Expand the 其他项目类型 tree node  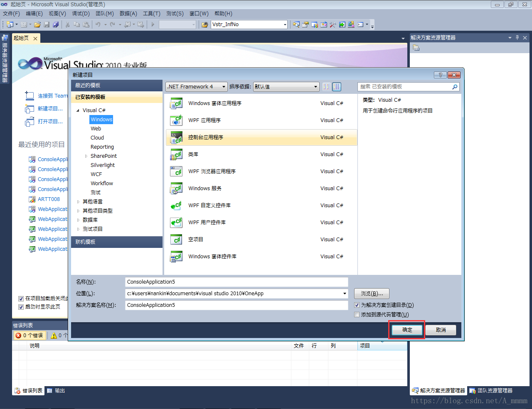point(78,211)
